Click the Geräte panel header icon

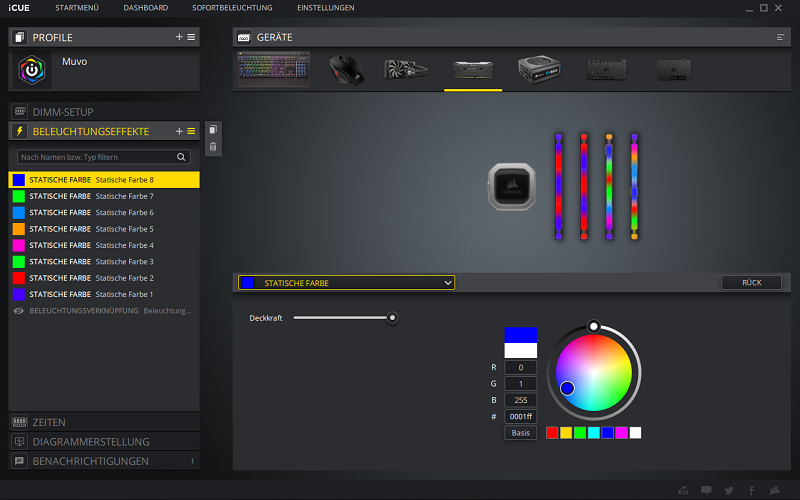coord(244,37)
